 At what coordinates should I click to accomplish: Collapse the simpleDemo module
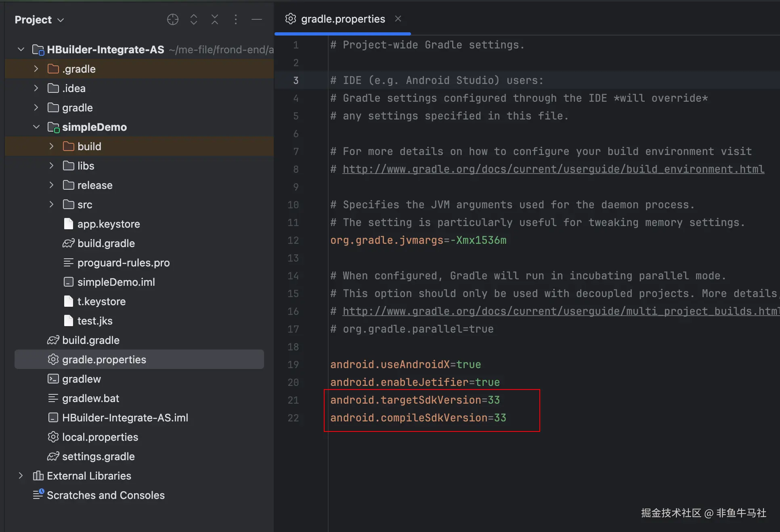click(36, 127)
